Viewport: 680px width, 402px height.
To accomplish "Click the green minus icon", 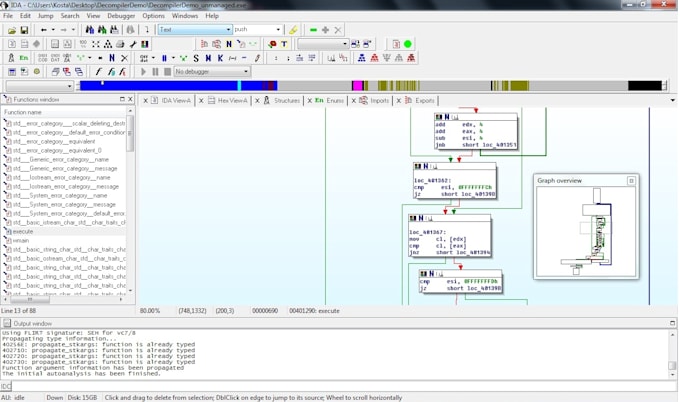I will [313, 30].
